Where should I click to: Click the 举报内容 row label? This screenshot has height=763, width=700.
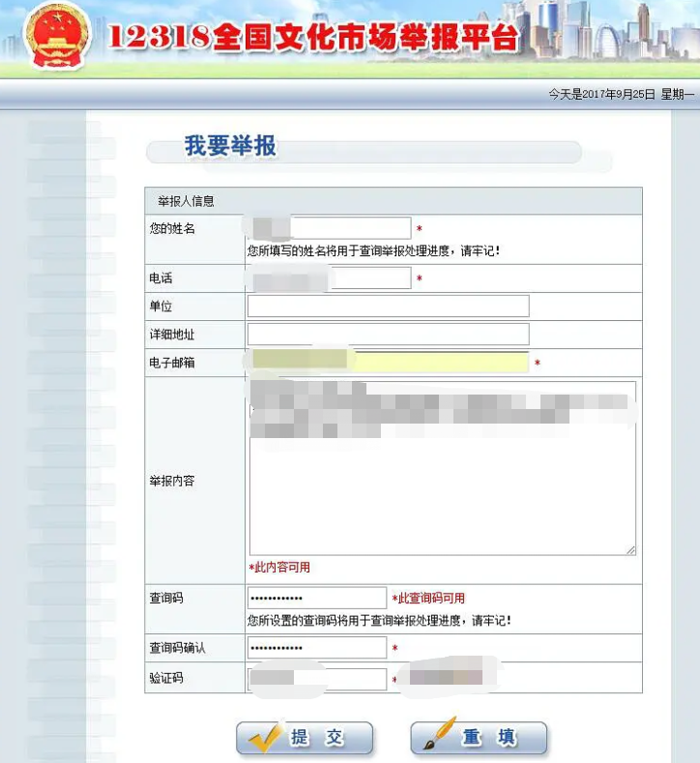click(x=172, y=481)
